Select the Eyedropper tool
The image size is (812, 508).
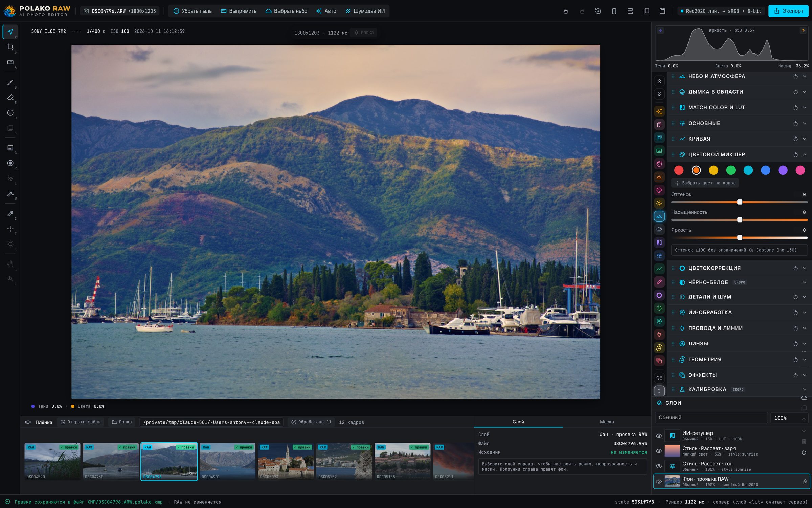pos(10,213)
